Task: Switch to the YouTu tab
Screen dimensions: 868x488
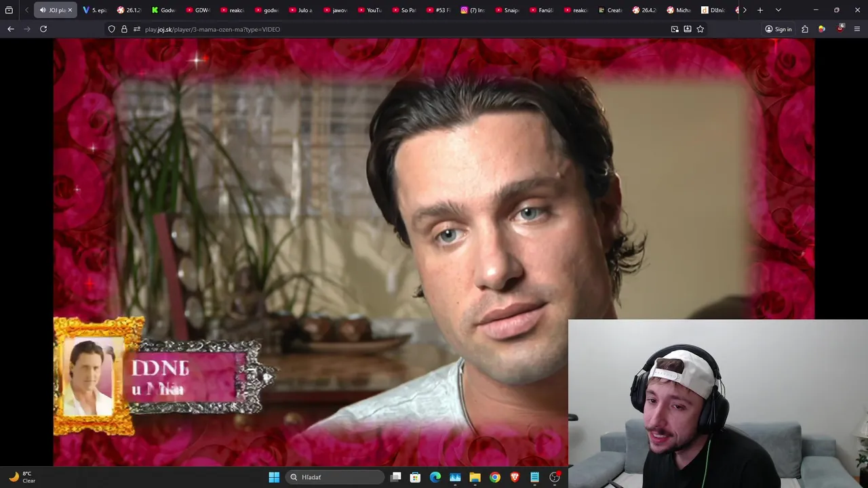Action: click(370, 10)
